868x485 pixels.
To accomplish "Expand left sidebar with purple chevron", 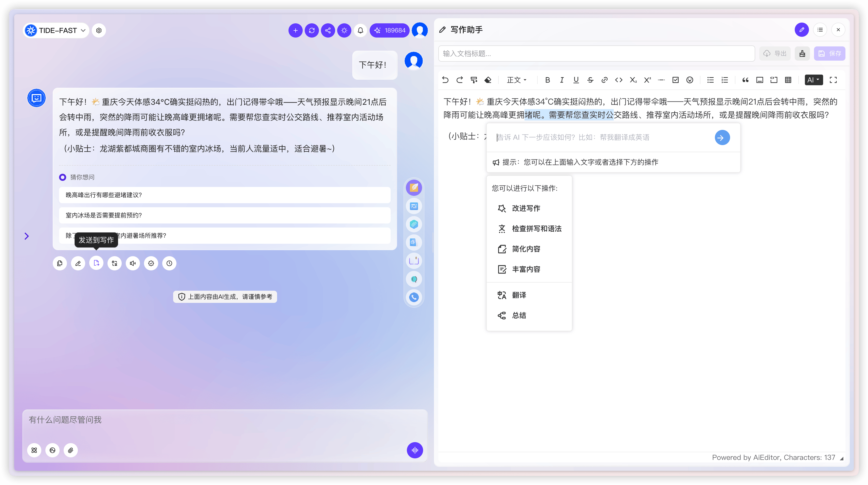I will click(27, 236).
